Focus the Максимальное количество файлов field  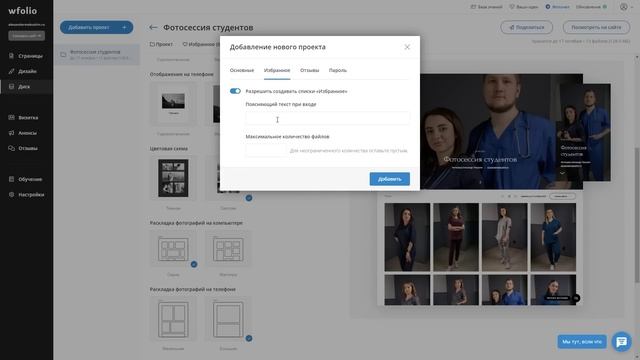point(266,150)
